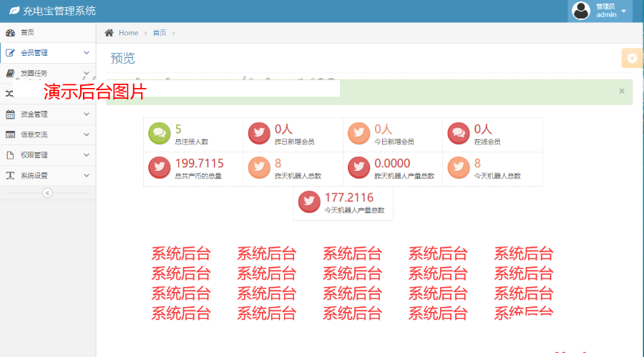Open the 权限管理 menu item
Screen dimensions: 644x357
coord(34,155)
